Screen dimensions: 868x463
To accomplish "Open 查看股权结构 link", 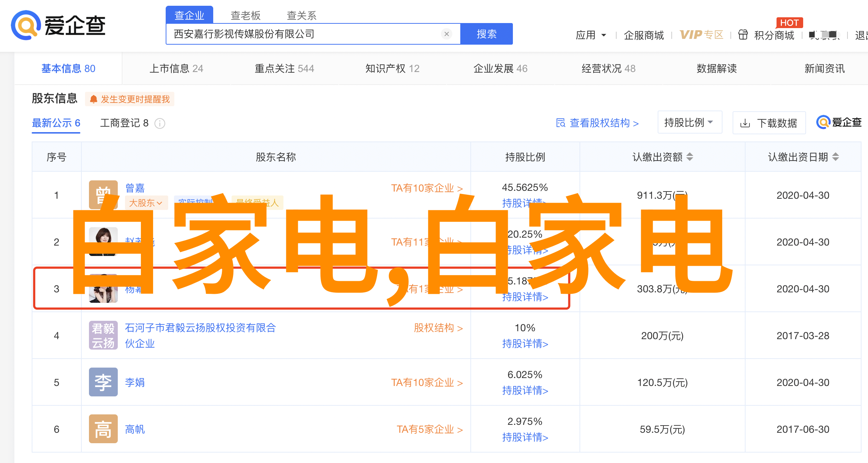I will [598, 123].
